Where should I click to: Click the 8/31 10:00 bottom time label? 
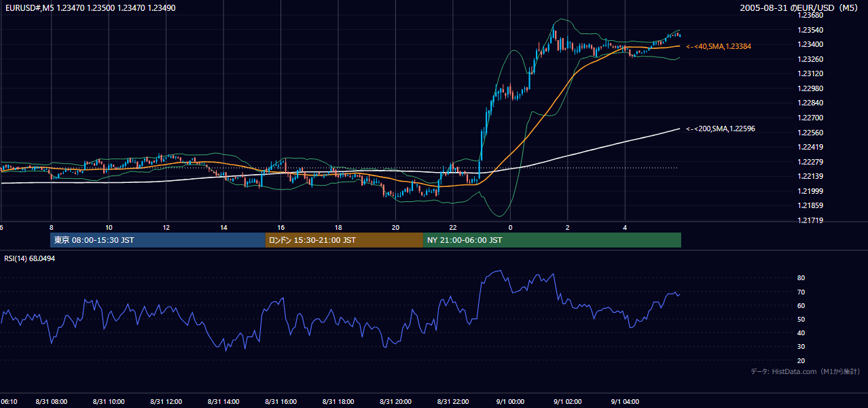[x=109, y=402]
